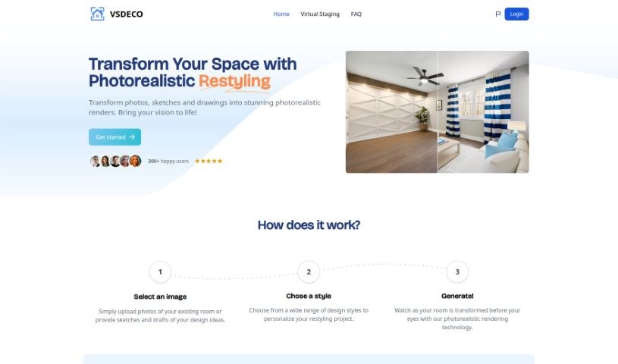Click the VSDECO brand name text

126,14
